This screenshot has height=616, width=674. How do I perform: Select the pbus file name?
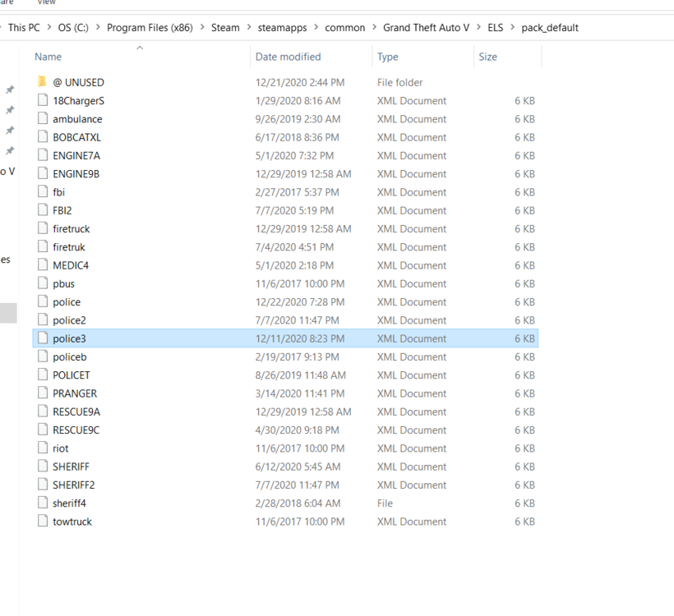tap(63, 284)
